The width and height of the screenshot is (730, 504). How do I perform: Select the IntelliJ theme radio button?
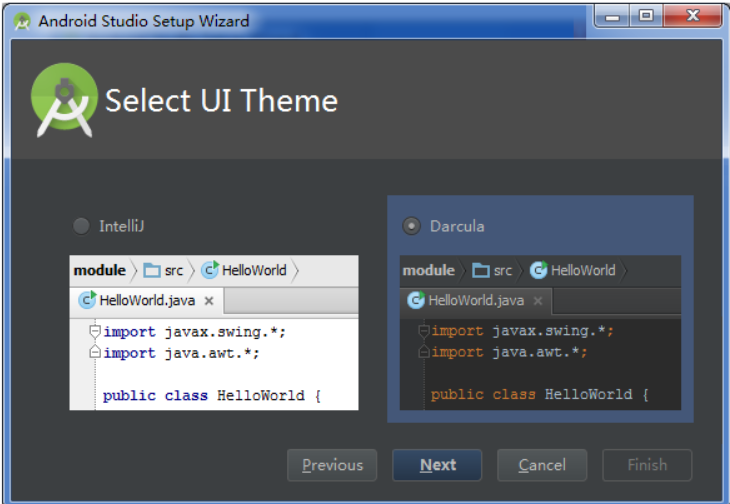tap(81, 226)
